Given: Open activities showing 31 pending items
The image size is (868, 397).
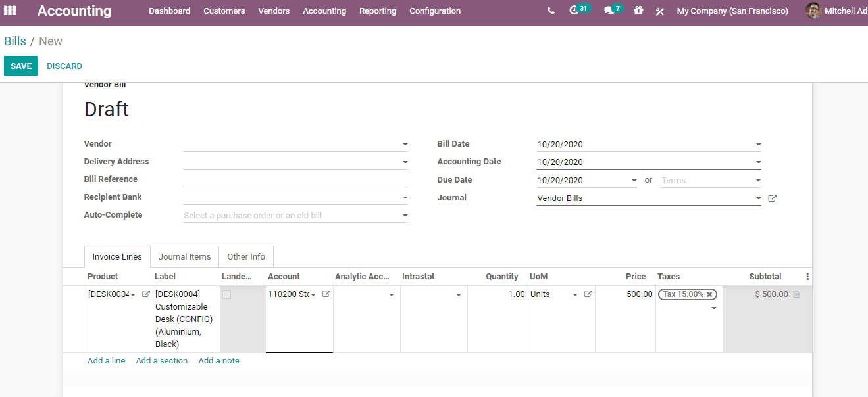Looking at the screenshot, I should (576, 11).
